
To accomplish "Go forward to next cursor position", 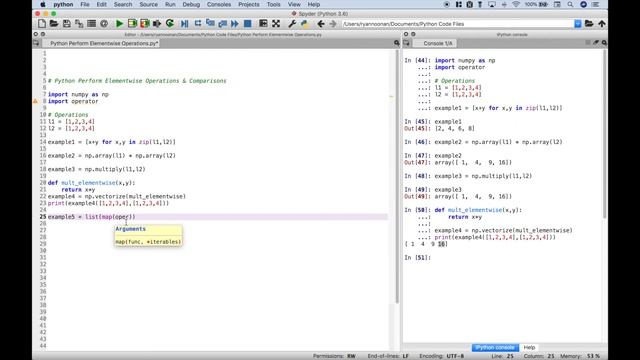I will click(333, 24).
